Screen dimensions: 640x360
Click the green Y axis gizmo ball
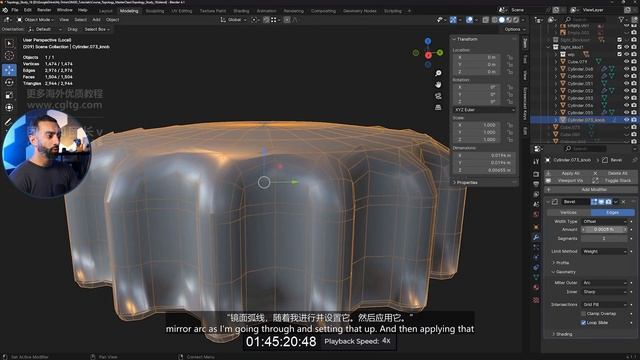coord(440,53)
